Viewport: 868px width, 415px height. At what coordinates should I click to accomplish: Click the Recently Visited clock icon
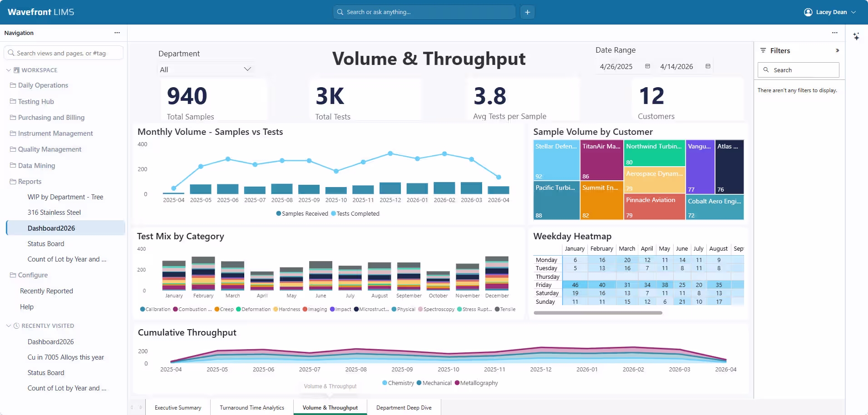pyautogui.click(x=16, y=326)
